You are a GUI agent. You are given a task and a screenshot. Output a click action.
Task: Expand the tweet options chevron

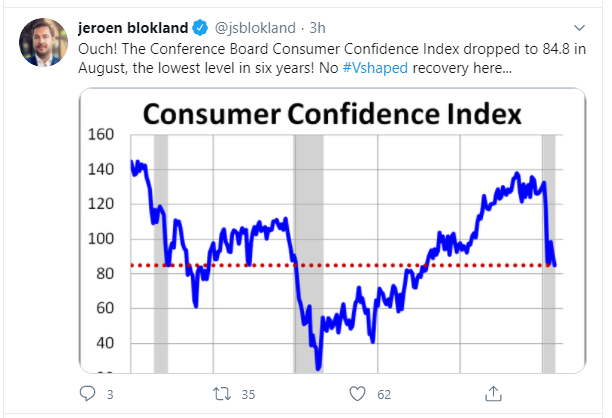(x=578, y=26)
